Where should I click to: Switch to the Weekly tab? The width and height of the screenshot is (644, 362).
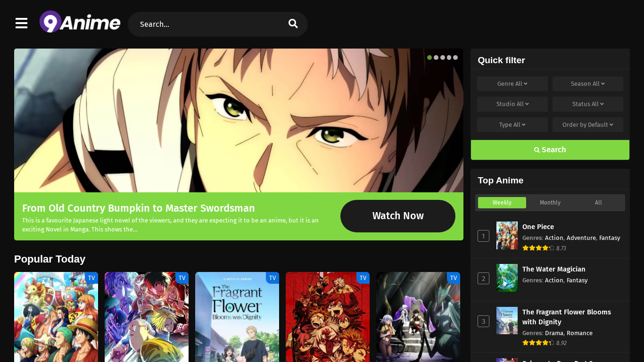tap(502, 203)
